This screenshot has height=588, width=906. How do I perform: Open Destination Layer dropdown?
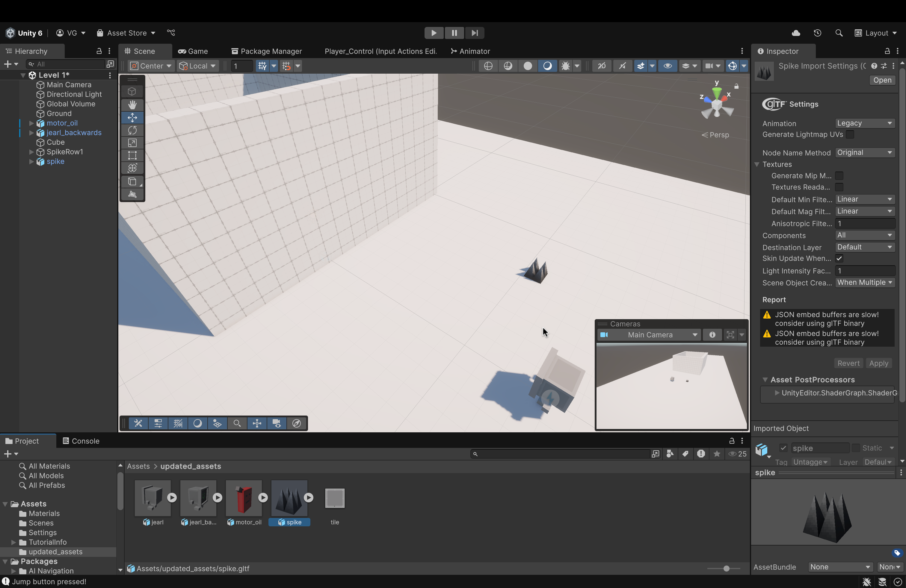(865, 247)
